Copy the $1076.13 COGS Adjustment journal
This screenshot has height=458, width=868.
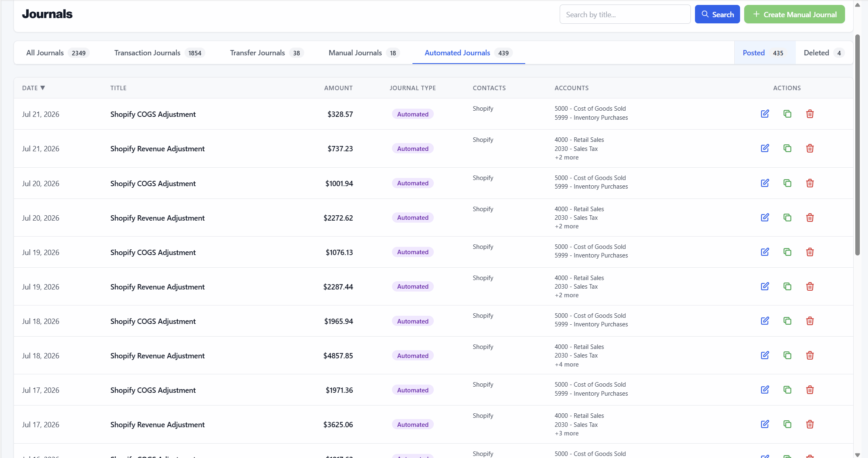tap(787, 252)
